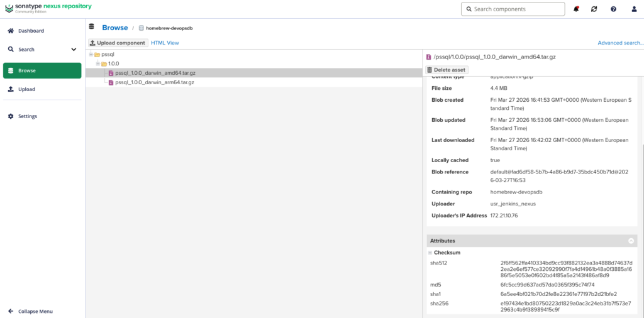The height and width of the screenshot is (318, 644).
Task: Open the user account icon
Action: pyautogui.click(x=632, y=9)
